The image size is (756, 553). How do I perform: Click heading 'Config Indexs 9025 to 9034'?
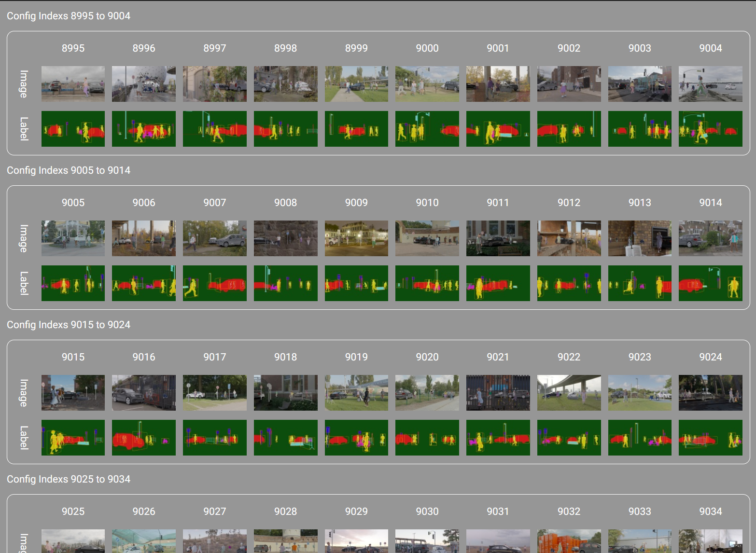click(x=69, y=479)
